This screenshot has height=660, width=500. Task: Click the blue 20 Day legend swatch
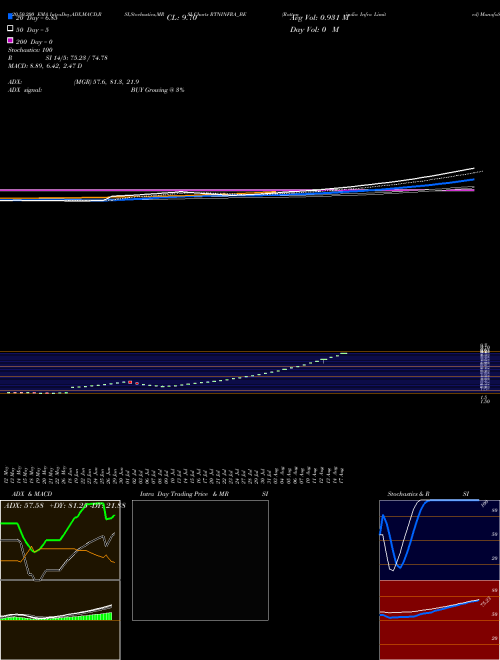click(10, 16)
